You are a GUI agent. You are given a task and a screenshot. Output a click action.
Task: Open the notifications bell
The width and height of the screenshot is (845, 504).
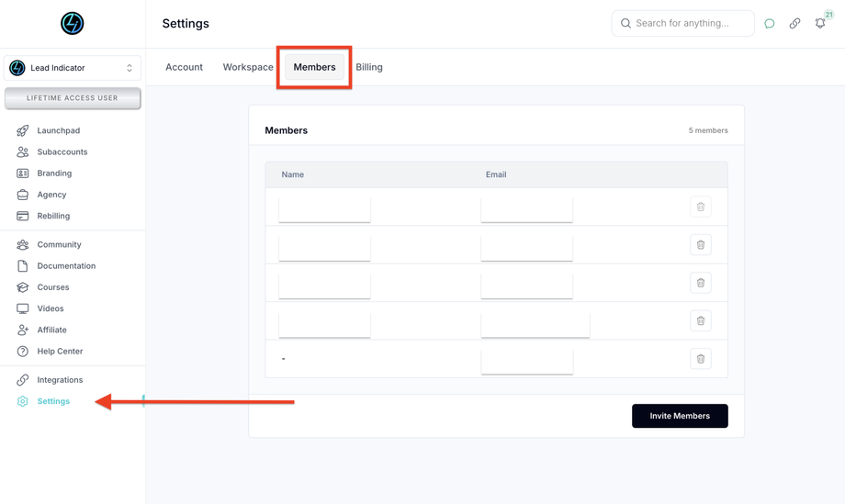820,24
